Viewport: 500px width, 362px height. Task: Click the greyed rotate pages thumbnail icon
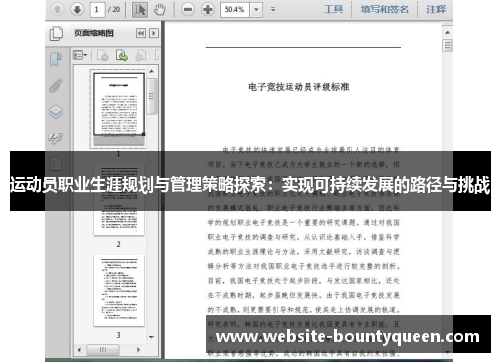pos(141,55)
